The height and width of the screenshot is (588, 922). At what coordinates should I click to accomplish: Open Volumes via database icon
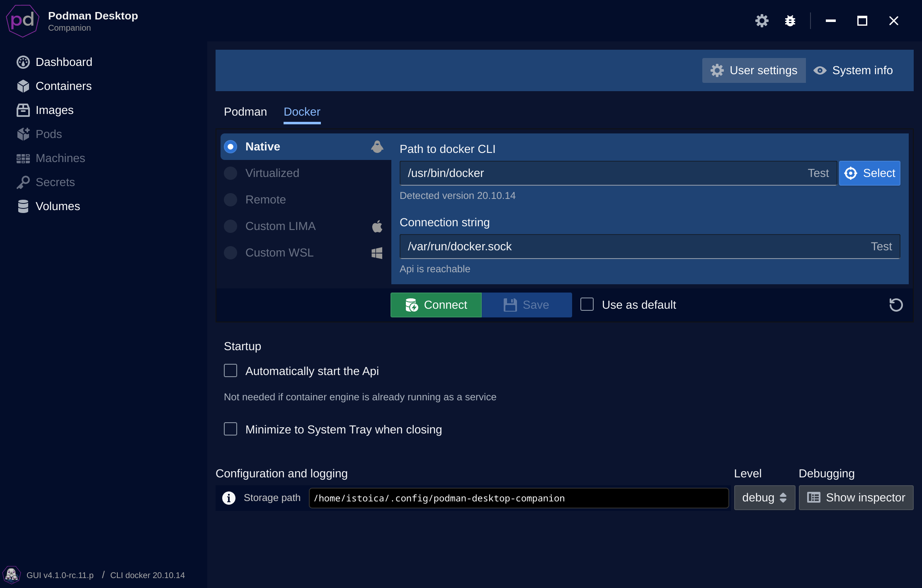click(x=23, y=206)
